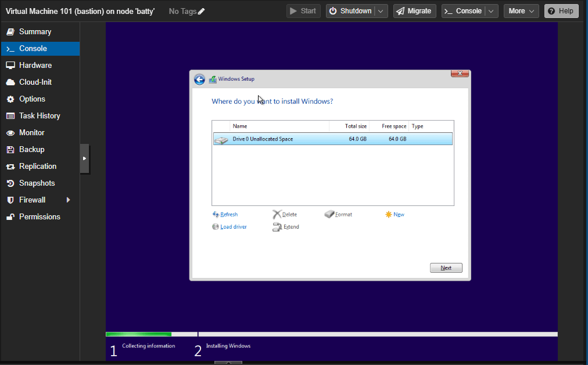Click the New partition icon
Image resolution: width=588 pixels, height=365 pixels.
pyautogui.click(x=388, y=215)
